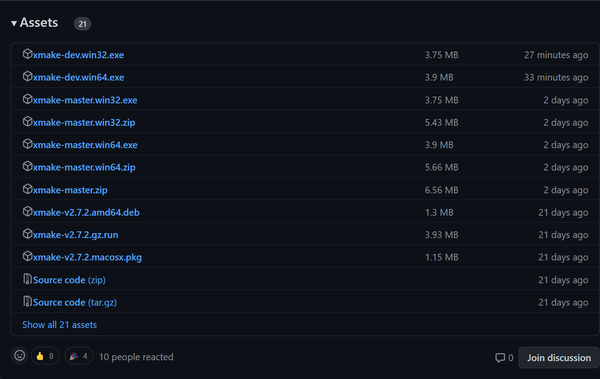Download xmake-master.win32.exe
This screenshot has width=600, height=379.
point(85,100)
